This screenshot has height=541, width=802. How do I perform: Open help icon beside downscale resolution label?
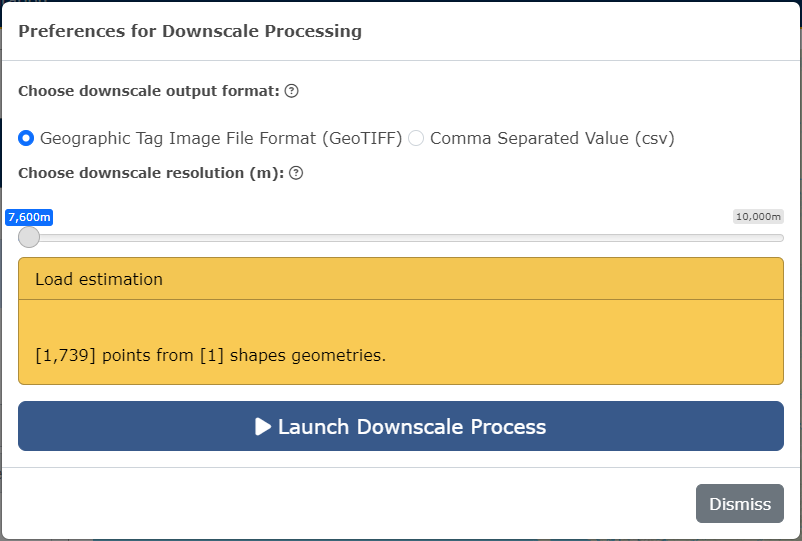coord(296,173)
